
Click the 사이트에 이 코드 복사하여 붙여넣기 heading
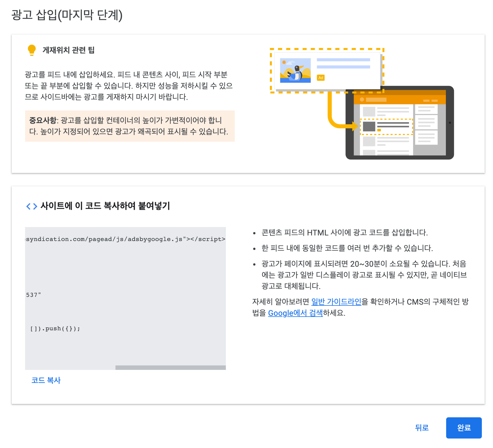[x=105, y=206]
